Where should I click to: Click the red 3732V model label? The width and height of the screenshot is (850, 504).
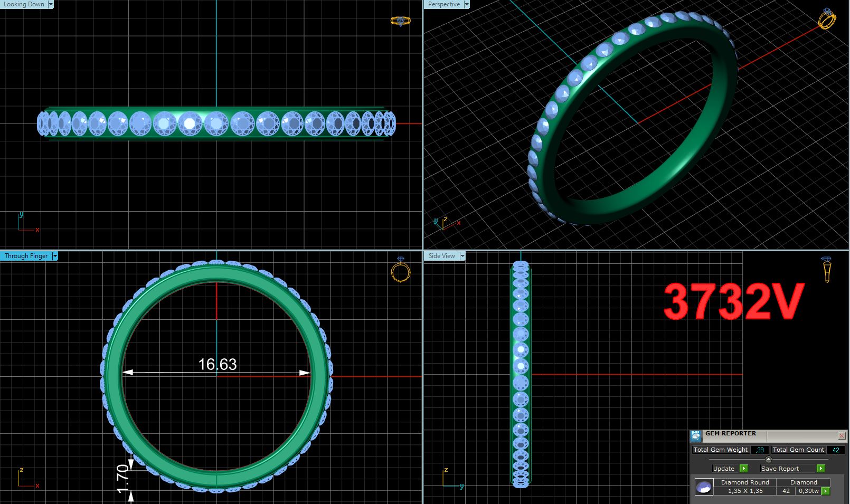point(733,302)
